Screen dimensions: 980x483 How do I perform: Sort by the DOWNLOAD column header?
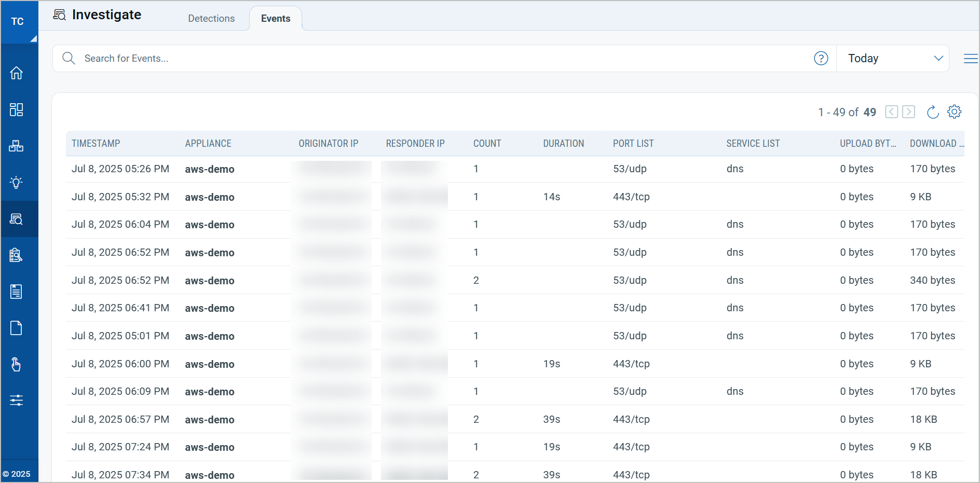click(x=937, y=143)
